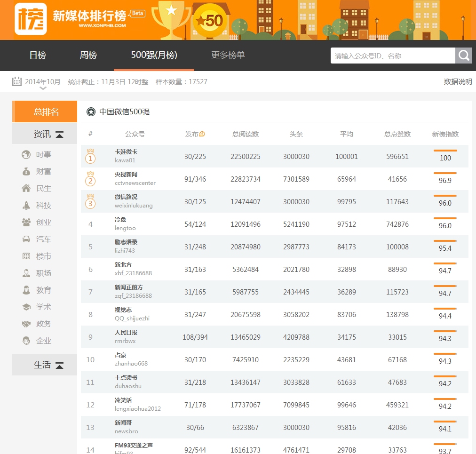Click the 政务 handshake icon

point(26,324)
